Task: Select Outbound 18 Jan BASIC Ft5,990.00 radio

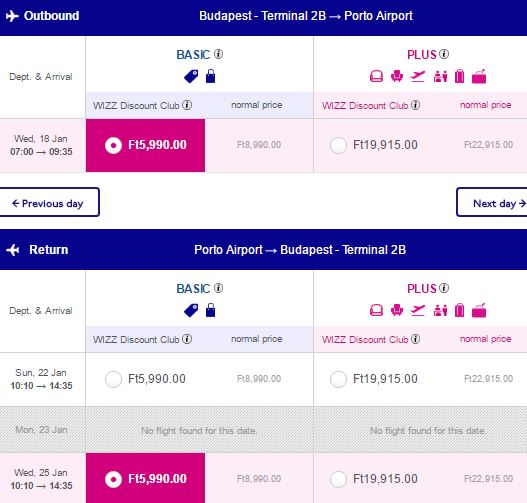Action: (x=113, y=145)
